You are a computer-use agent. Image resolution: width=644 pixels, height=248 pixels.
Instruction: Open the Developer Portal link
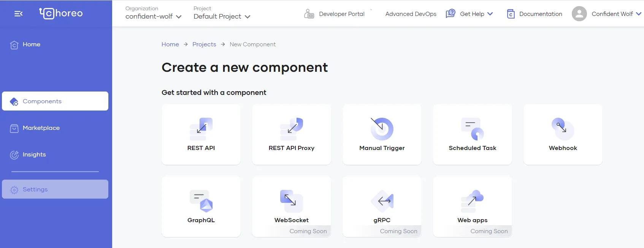[341, 14]
